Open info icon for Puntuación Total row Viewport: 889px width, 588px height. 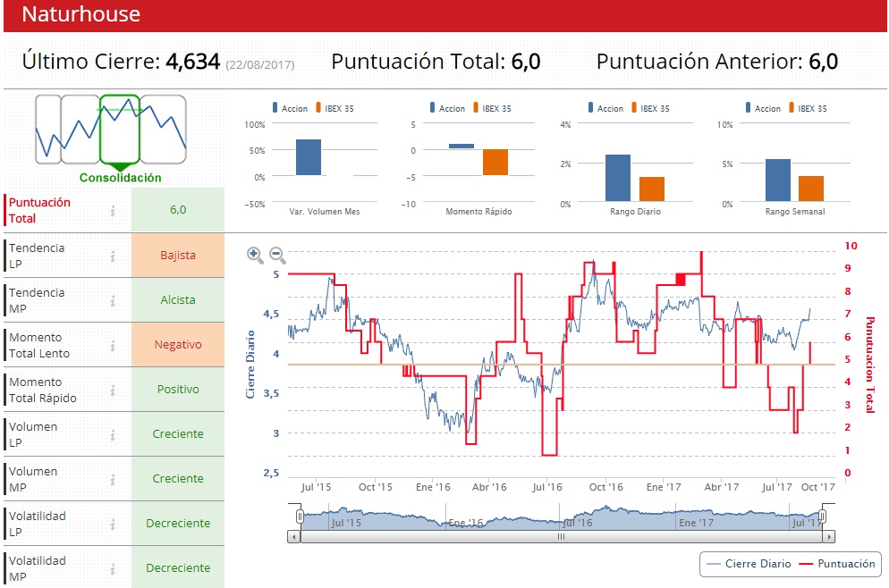coord(113,211)
